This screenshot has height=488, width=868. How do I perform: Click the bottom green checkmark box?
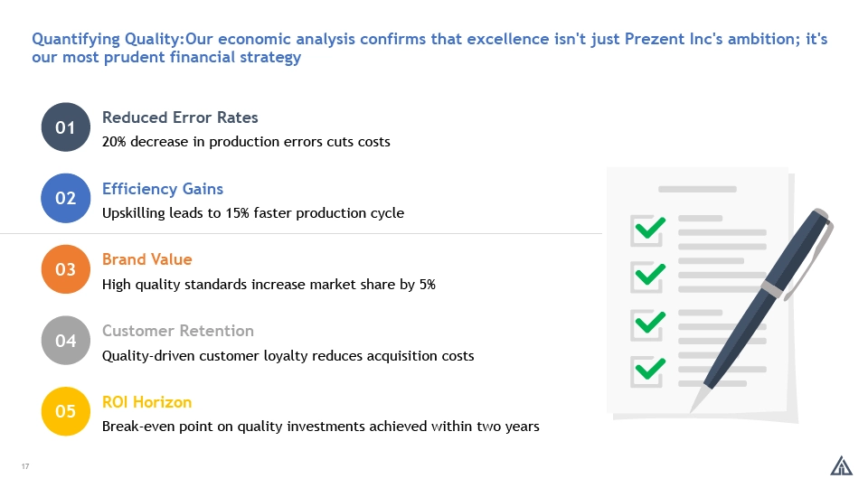[x=647, y=371]
